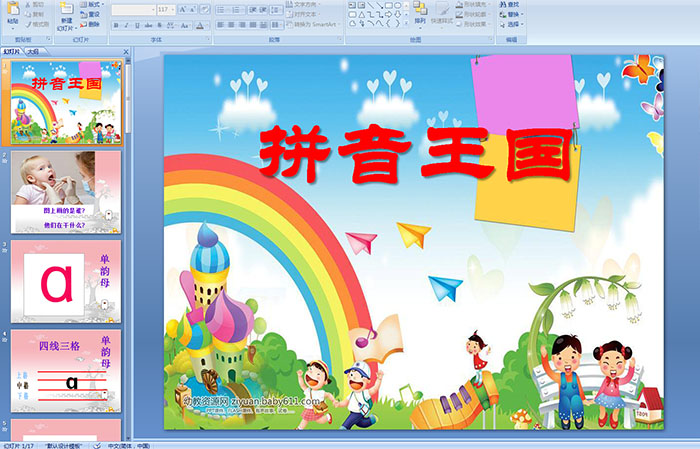Toggle Italic formatting
Screen dimensions: 700x449
126,25
